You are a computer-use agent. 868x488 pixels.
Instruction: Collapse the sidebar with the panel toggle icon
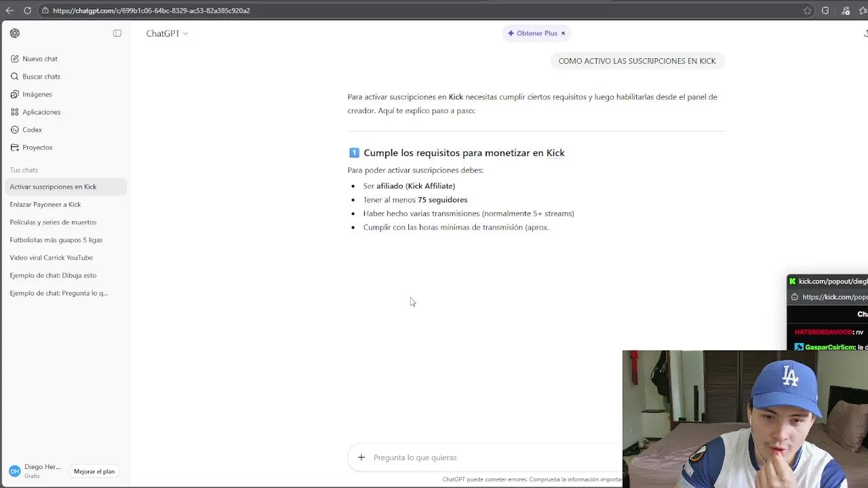[x=117, y=33]
